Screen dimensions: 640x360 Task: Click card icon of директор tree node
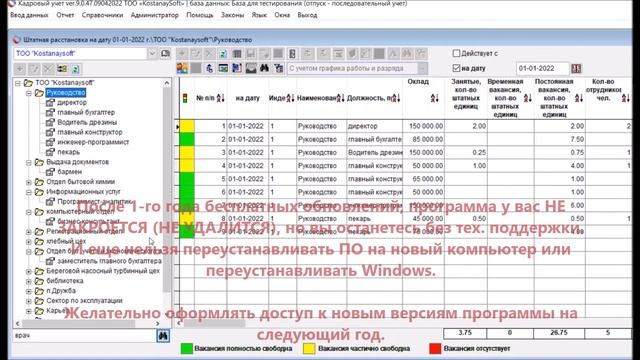[x=50, y=102]
